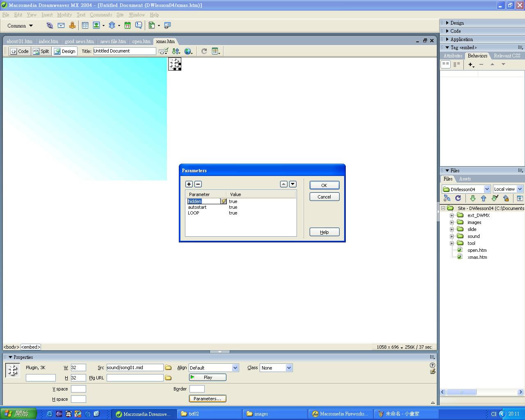Click the Tag Chooser icon
The width and height of the screenshot is (525, 420).
167,25
